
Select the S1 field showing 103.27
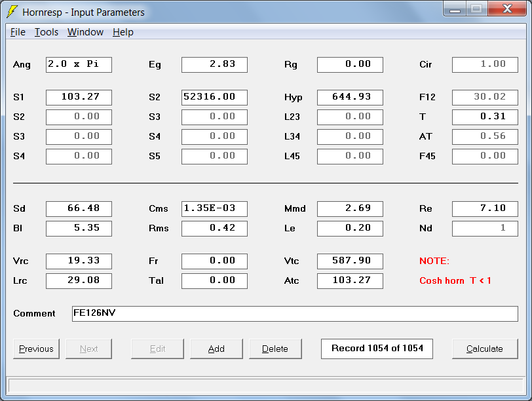[x=79, y=98]
